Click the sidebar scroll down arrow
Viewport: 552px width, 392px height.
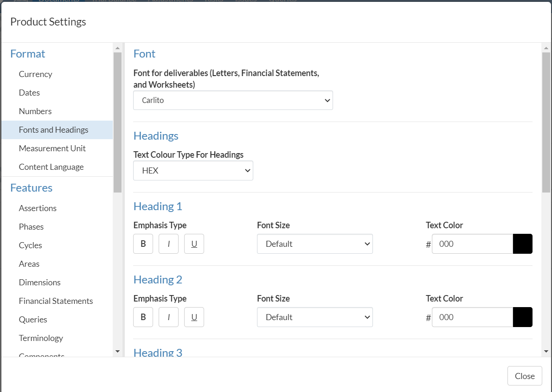[117, 352]
